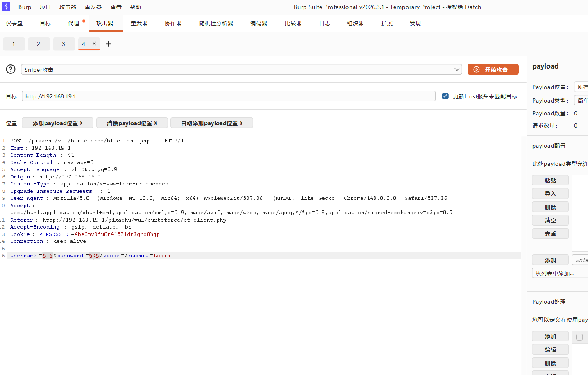This screenshot has width=588, height=375.
Task: Select the 攻击器 main tab
Action: (x=105, y=23)
